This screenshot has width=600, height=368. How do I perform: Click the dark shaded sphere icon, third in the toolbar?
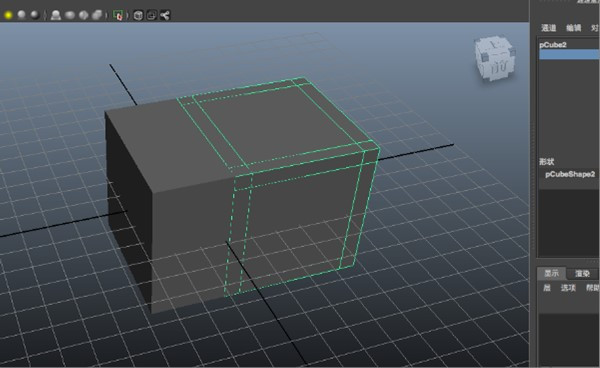[x=35, y=15]
